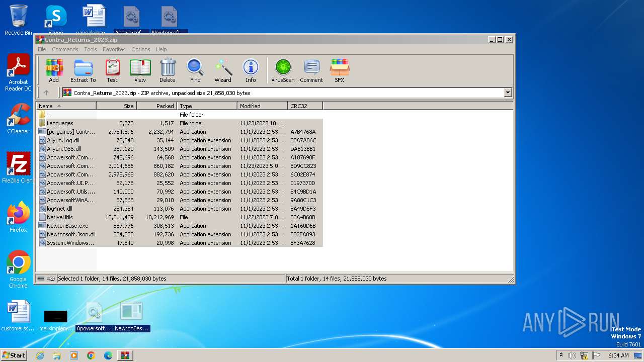Viewport: 644px width, 362px height.
Task: Click the volume speaker tray icon
Action: 572,355
